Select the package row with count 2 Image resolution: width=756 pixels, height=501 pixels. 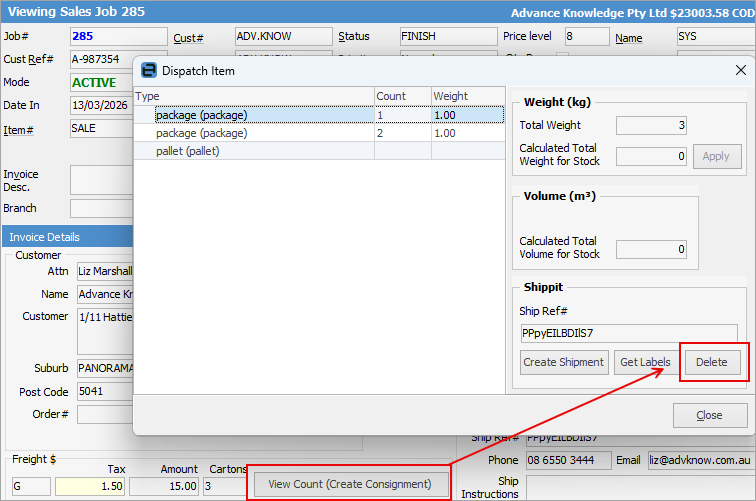[319, 133]
